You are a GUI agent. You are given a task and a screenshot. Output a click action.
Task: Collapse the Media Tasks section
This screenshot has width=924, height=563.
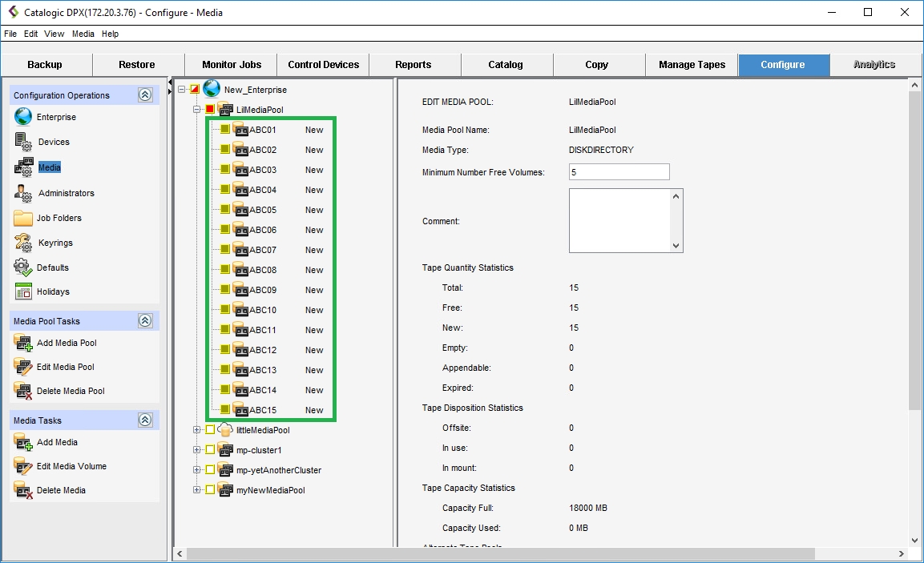pos(145,420)
